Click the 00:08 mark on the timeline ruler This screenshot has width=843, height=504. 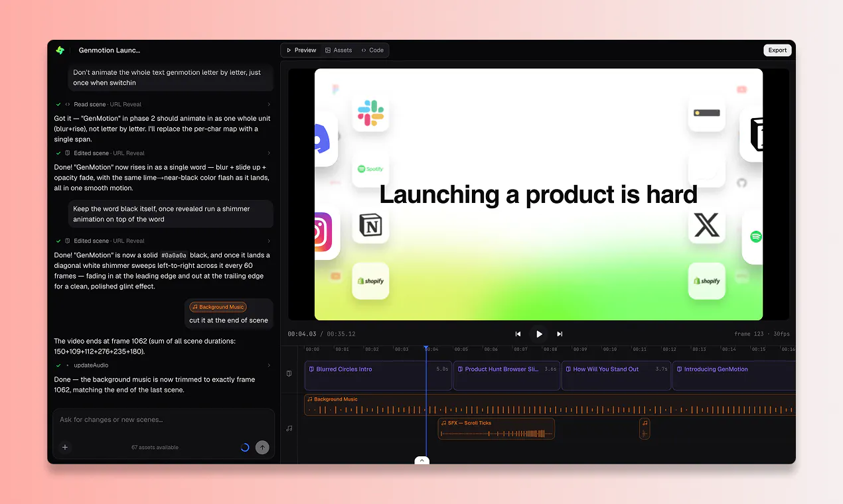tap(550, 349)
